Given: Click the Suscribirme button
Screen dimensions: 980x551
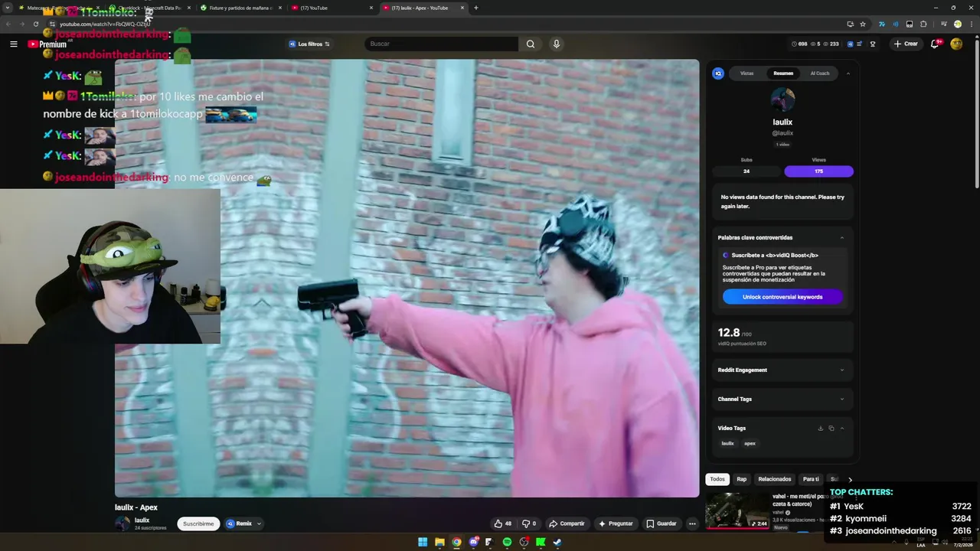Looking at the screenshot, I should [198, 523].
